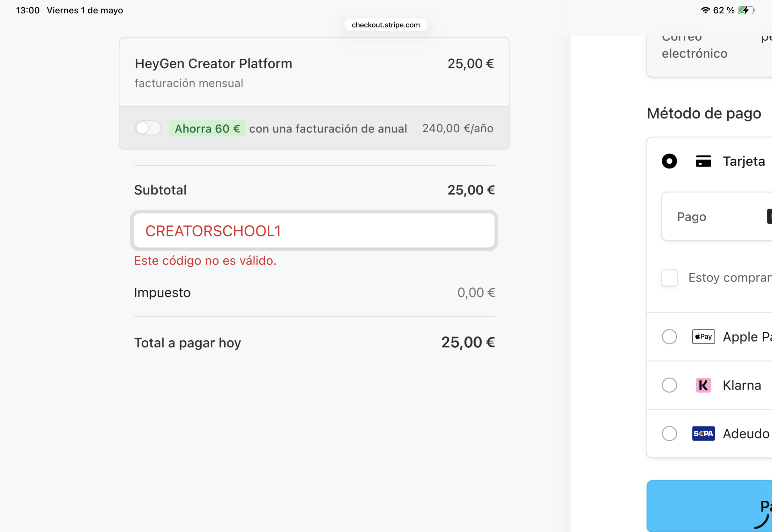The height and width of the screenshot is (532, 772).
Task: Select the SEPA Adeudo radio button
Action: click(669, 434)
